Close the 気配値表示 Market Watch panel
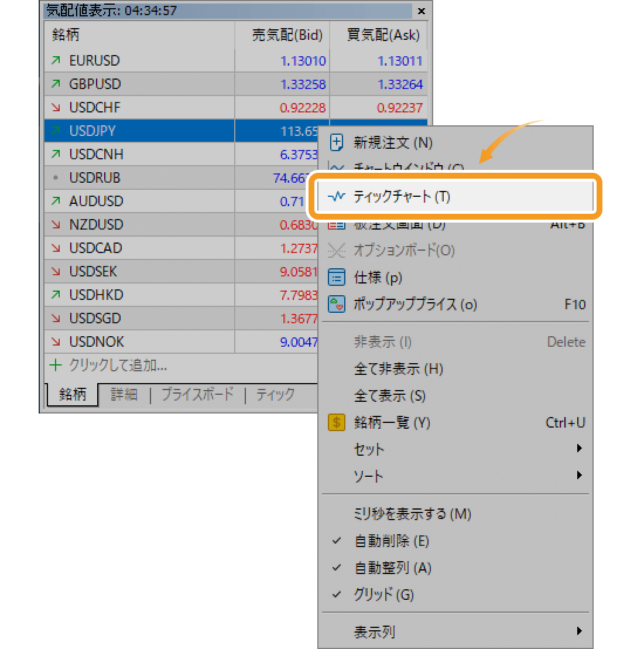Screen dimensions: 644x649 [421, 11]
